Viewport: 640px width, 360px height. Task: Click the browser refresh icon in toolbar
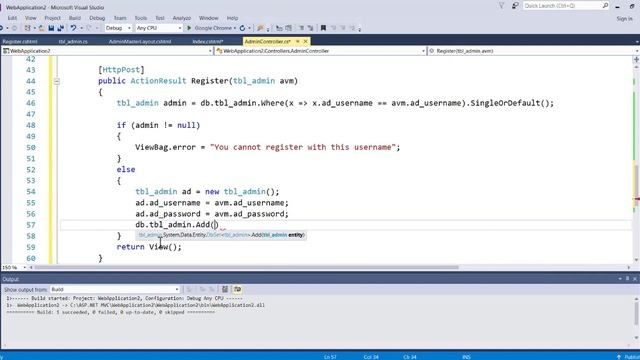[242, 28]
